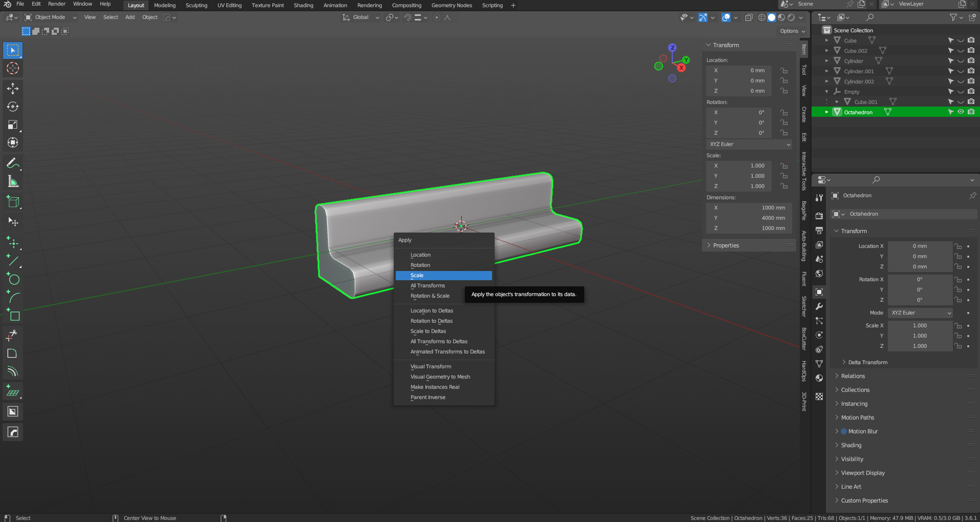Screen dimensions: 980x522
Task: Activate the Rotate tool
Action: pyautogui.click(x=13, y=107)
